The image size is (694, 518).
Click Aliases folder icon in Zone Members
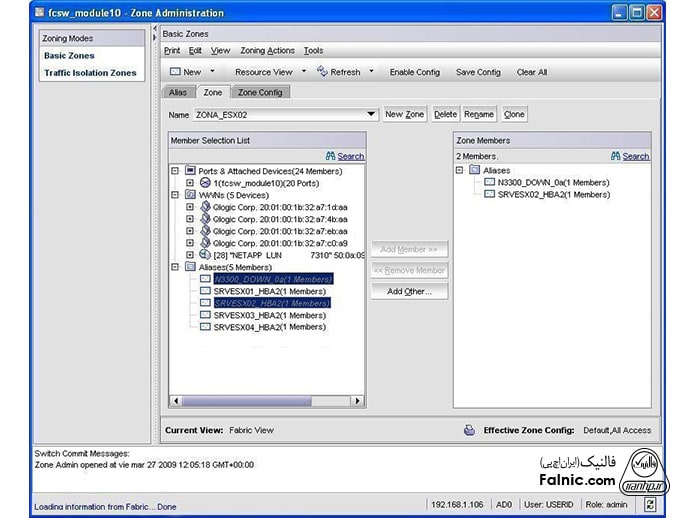click(475, 171)
